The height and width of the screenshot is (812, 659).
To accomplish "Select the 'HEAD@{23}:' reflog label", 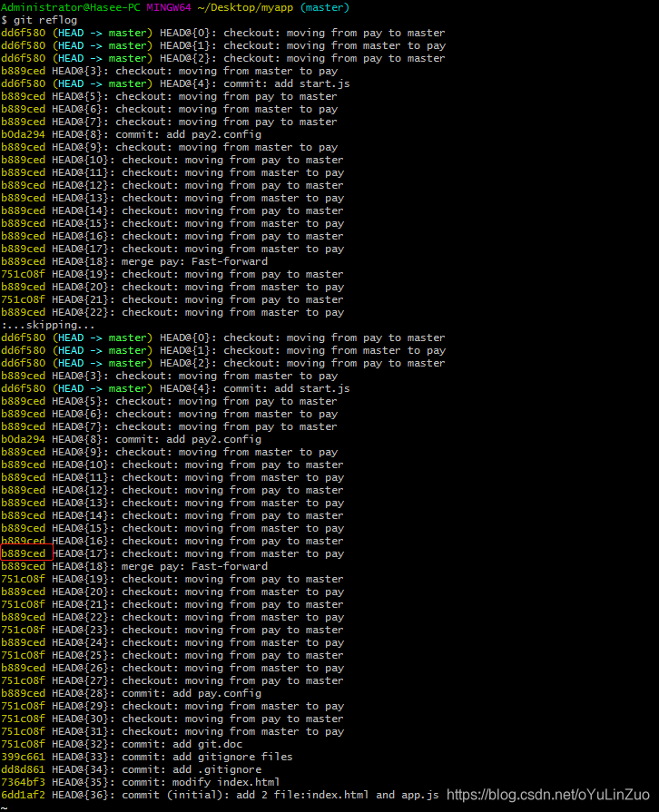I will coord(84,630).
